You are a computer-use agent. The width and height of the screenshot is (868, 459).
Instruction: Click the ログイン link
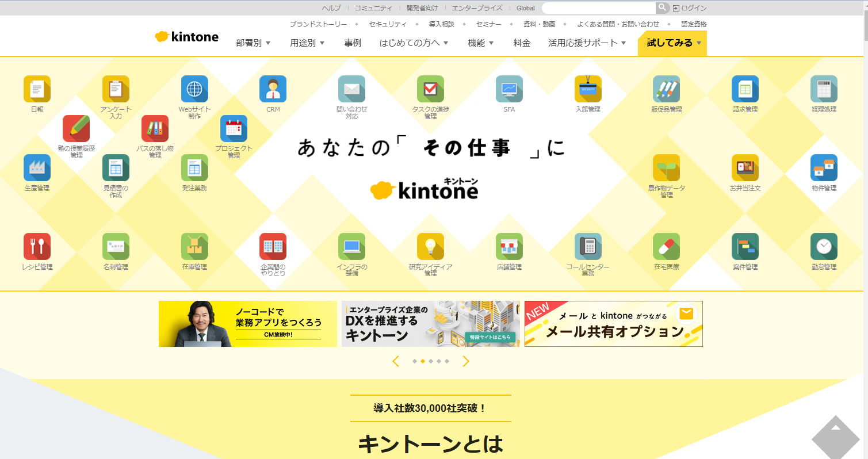point(690,8)
